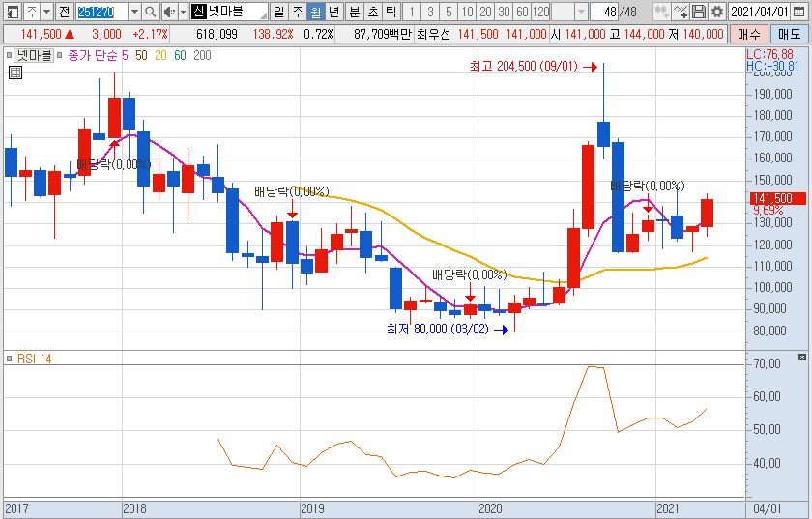Viewport: 812px width, 519px height.
Task: Select interval 3 button
Action: [430, 12]
